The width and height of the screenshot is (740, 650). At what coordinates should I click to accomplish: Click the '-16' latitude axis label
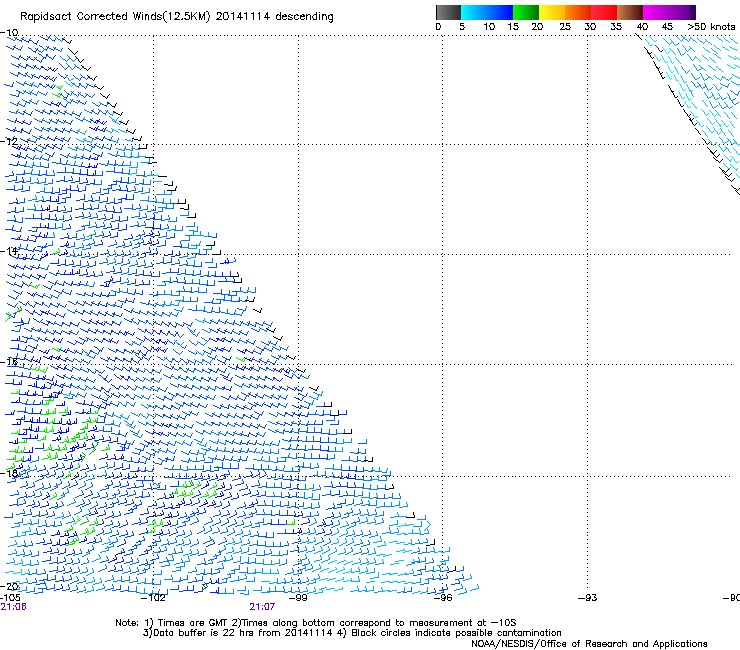point(9,362)
